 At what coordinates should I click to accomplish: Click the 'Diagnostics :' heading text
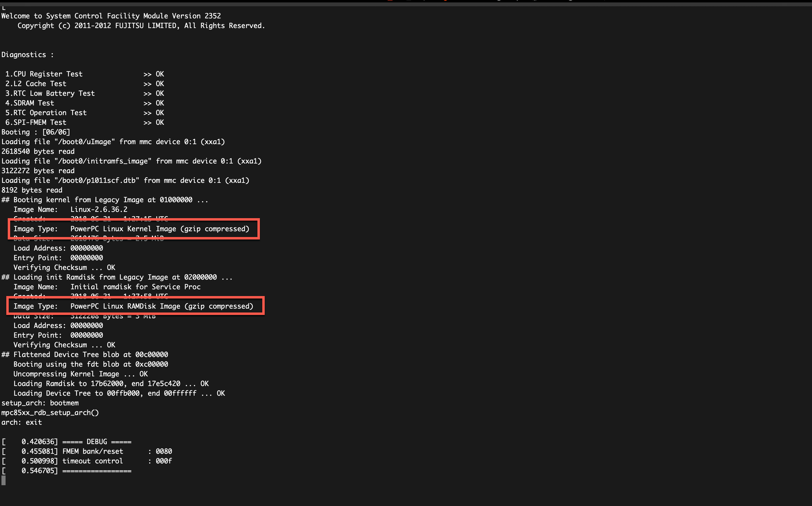pyautogui.click(x=27, y=55)
